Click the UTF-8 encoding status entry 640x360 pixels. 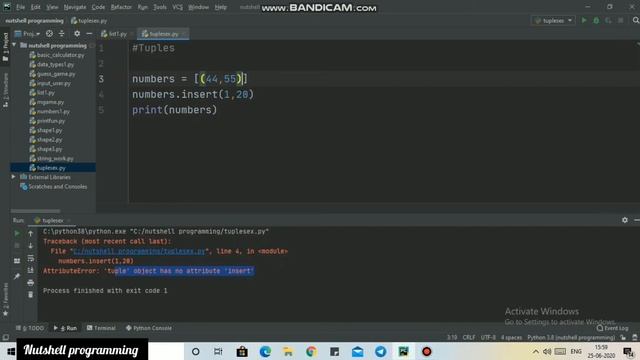click(x=488, y=338)
